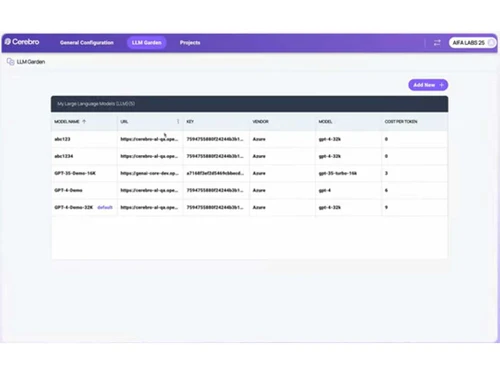
Task: Click the switch arrows icon in header
Action: tap(437, 43)
